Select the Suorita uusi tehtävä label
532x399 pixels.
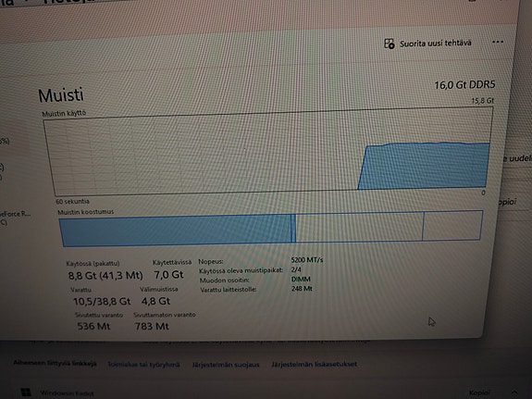point(435,44)
